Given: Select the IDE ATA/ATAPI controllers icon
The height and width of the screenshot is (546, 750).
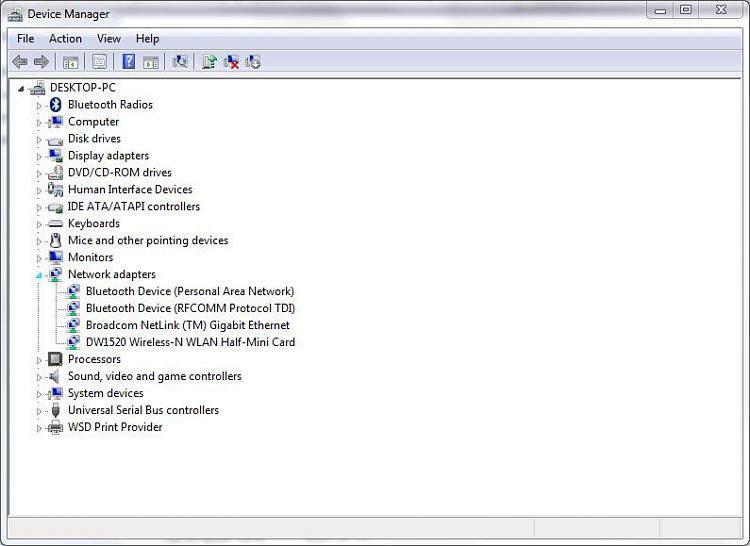Looking at the screenshot, I should click(55, 207).
